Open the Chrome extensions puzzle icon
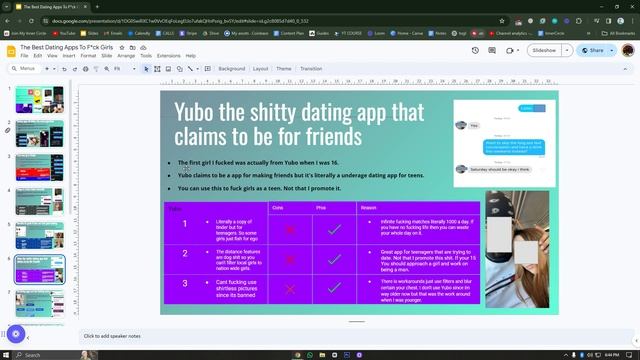Viewport: 640px width, 360px height. pyautogui.click(x=579, y=21)
